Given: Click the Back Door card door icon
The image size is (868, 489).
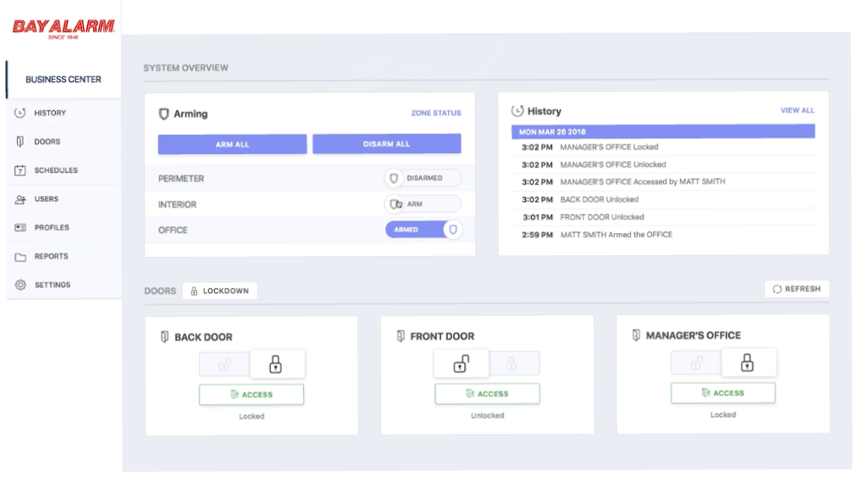Looking at the screenshot, I should 164,336.
